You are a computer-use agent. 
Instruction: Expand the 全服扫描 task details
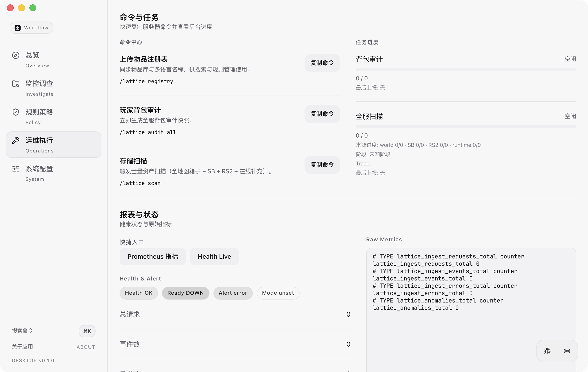tap(369, 117)
